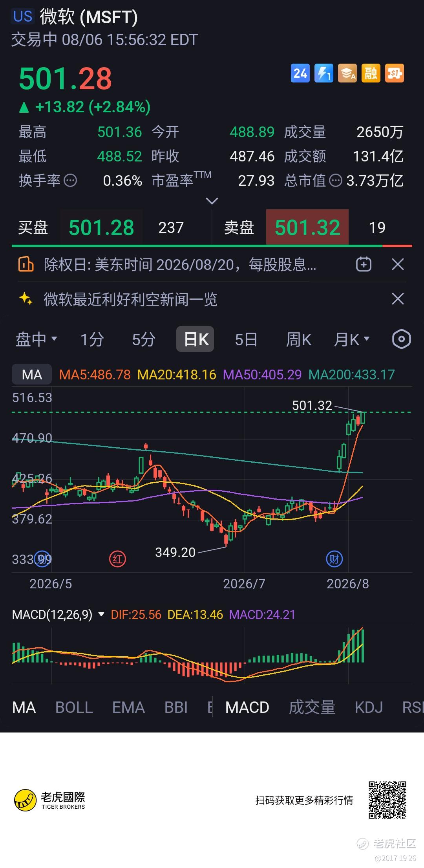Switch to 周K weekly chart
The image size is (424, 868).
pos(299,339)
